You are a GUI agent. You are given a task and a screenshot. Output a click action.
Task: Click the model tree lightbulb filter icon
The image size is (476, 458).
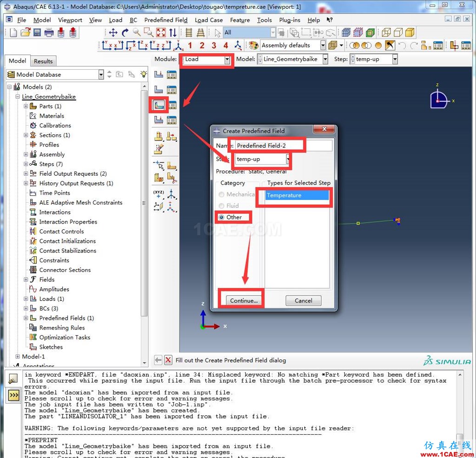click(x=144, y=74)
